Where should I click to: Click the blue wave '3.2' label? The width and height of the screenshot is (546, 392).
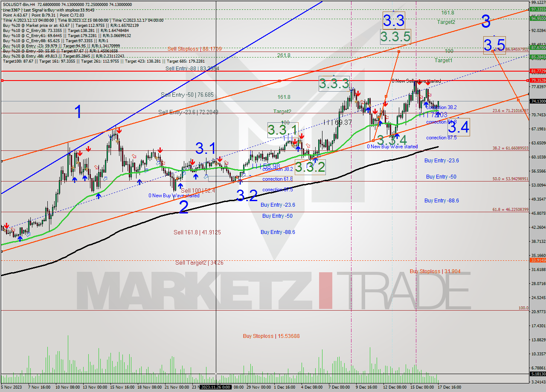(x=247, y=196)
